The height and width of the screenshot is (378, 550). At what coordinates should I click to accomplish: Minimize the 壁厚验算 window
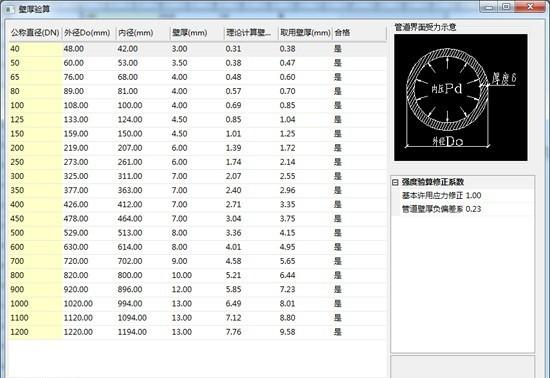(x=489, y=7)
